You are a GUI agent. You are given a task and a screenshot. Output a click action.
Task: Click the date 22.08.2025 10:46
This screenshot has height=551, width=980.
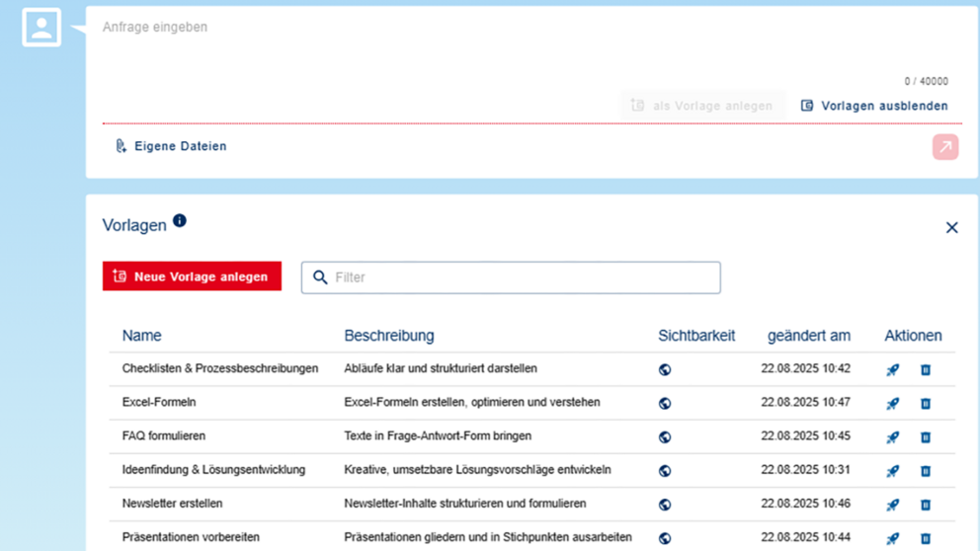805,504
